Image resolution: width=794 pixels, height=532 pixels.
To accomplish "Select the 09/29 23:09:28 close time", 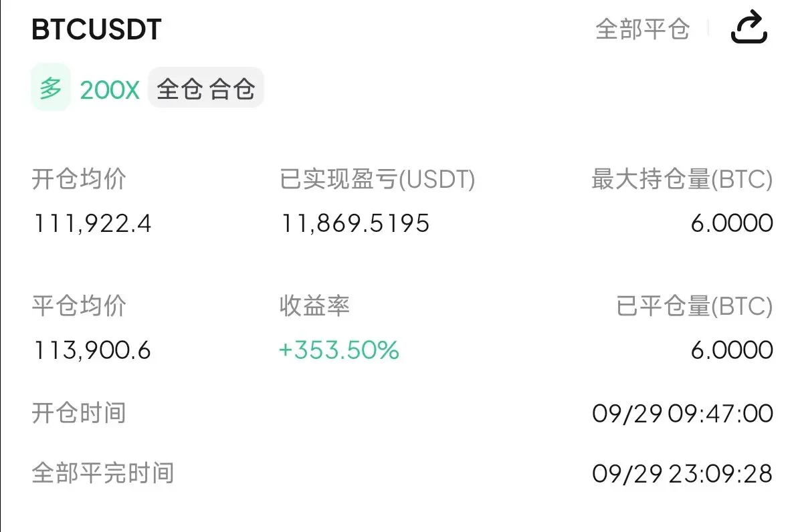I will tap(682, 474).
